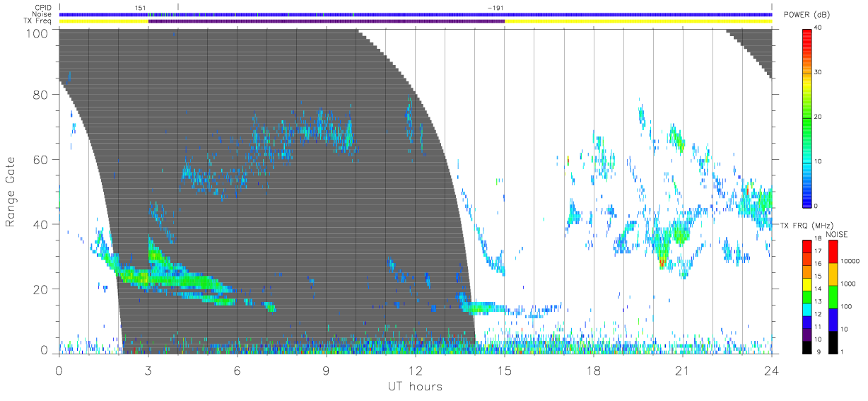Click the red segment of TX FRQ color bar
This screenshot has width=868, height=401.
[x=807, y=246]
